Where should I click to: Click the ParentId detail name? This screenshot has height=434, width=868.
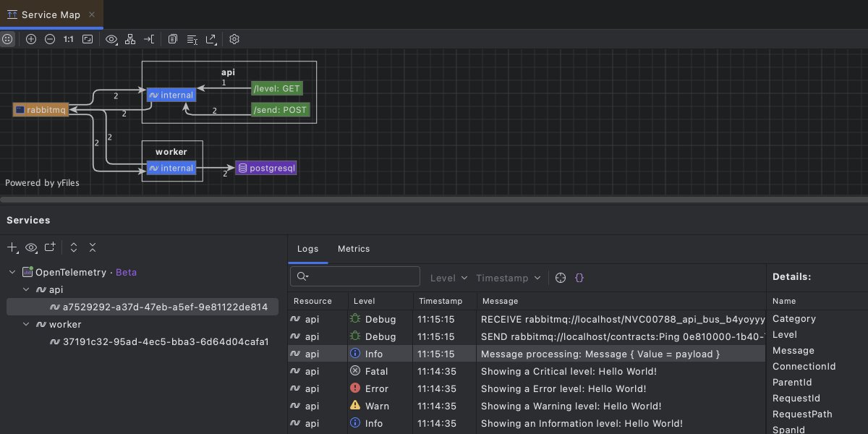pos(792,382)
